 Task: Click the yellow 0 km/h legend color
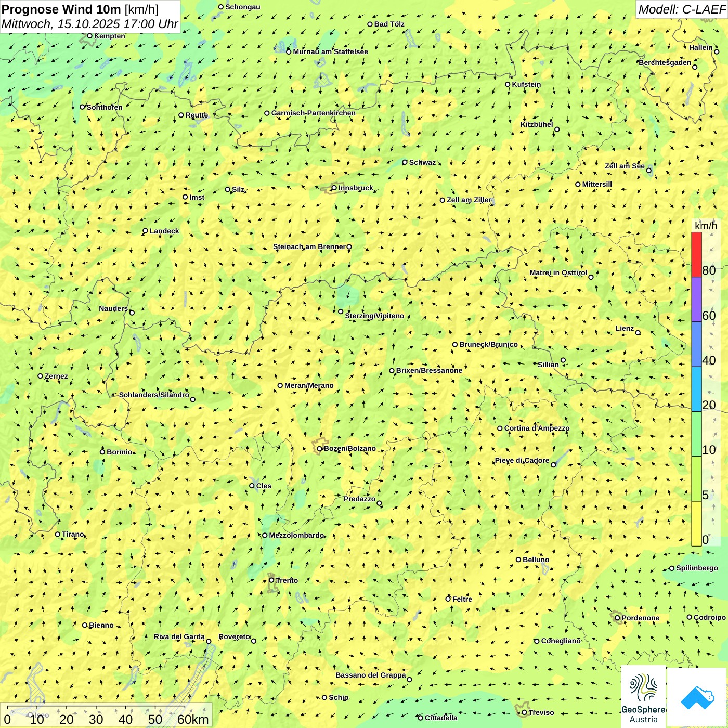(x=696, y=524)
